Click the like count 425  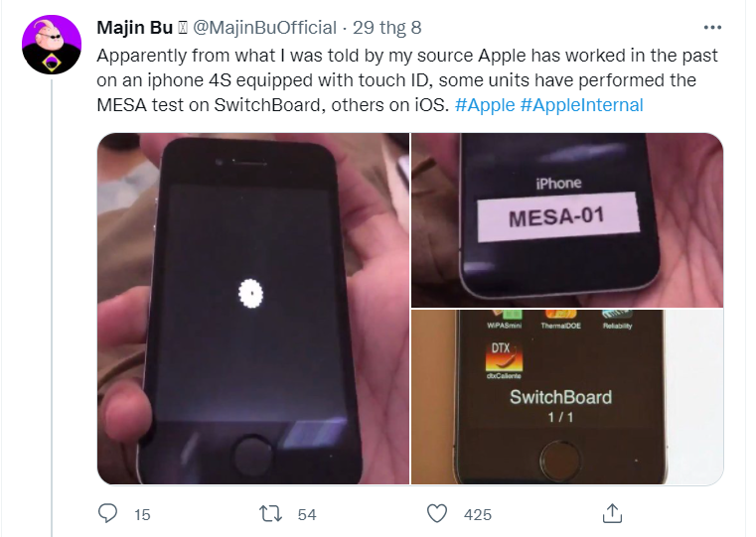477,514
